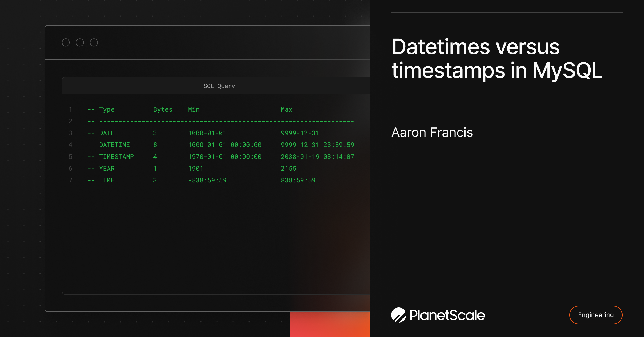Click the TIMESTAMP bytes value 4

155,157
